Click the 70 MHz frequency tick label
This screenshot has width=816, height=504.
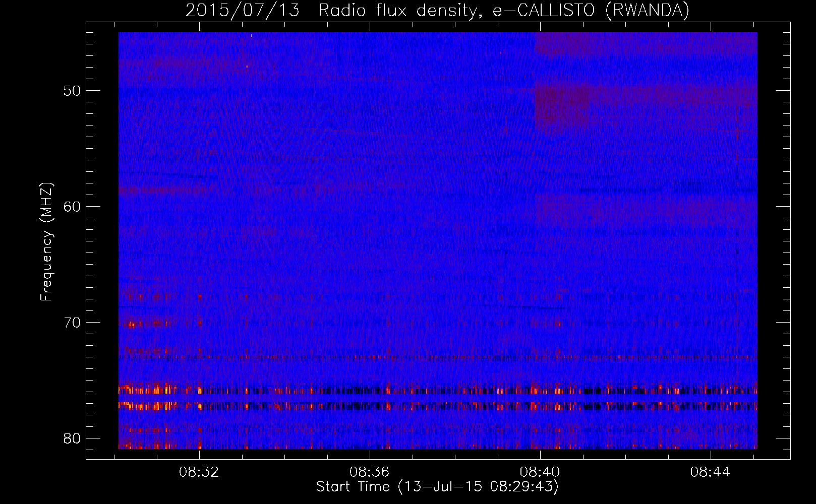[x=72, y=323]
